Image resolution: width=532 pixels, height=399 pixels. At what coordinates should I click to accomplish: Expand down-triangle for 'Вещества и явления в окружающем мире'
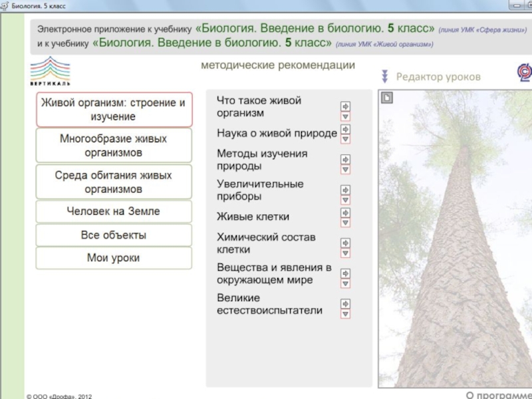pyautogui.click(x=345, y=283)
